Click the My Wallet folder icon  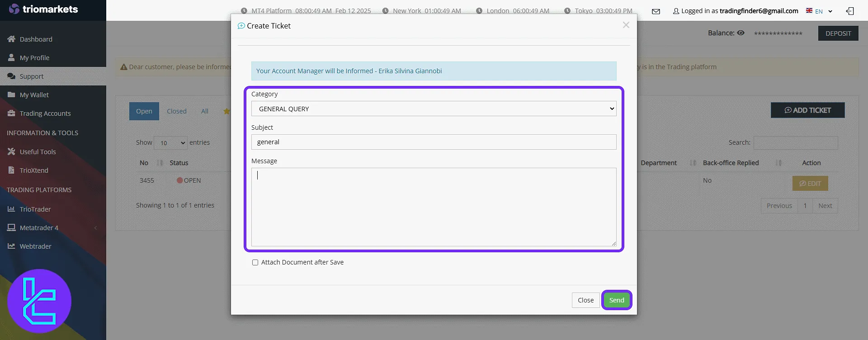click(11, 94)
